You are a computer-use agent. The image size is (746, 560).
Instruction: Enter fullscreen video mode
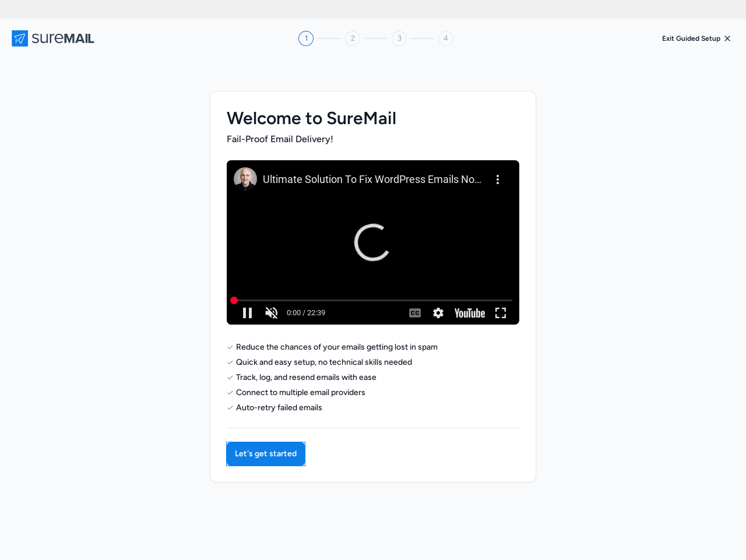[x=501, y=313]
